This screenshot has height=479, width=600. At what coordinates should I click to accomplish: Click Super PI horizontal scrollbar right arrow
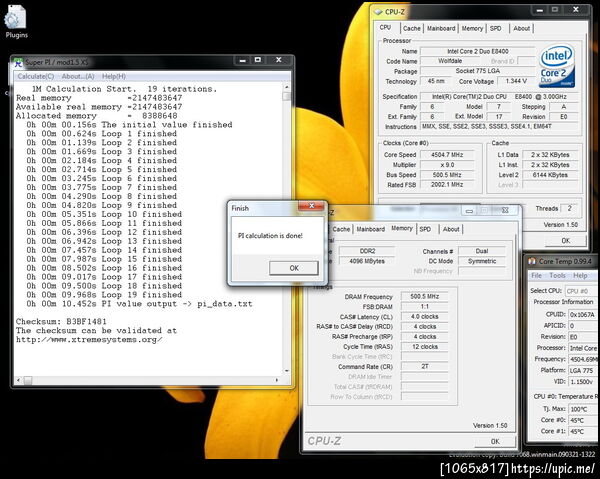point(277,380)
